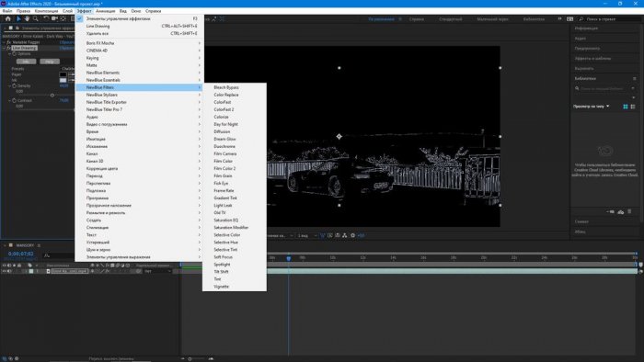This screenshot has height=362, width=644.
Task: Select the Selection arrow tool
Action: (18, 19)
